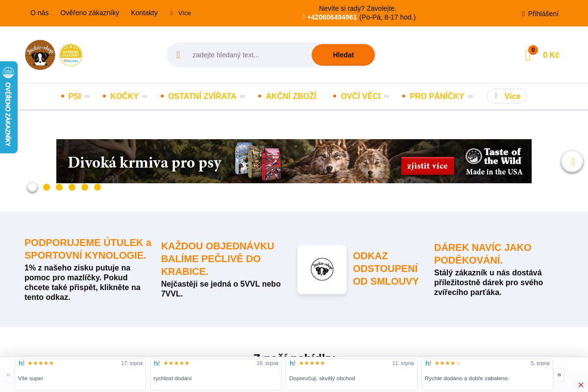The width and height of the screenshot is (588, 392).
Task: Open the PSI category
Action: pos(74,97)
